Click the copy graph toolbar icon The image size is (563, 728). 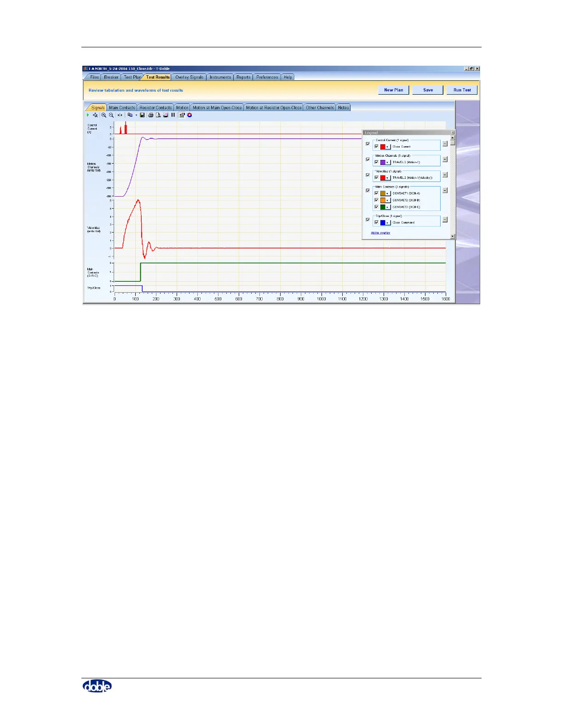click(x=130, y=115)
